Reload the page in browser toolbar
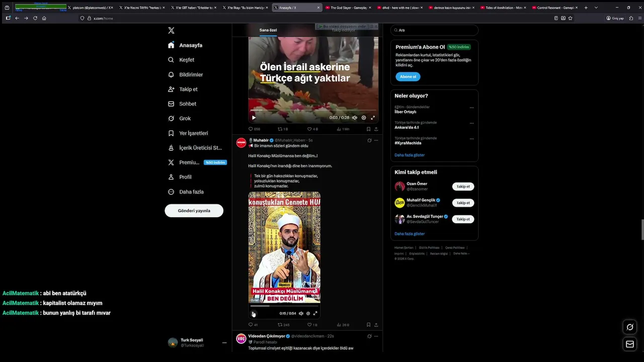Screen dimensions: 644x362 pos(35,18)
